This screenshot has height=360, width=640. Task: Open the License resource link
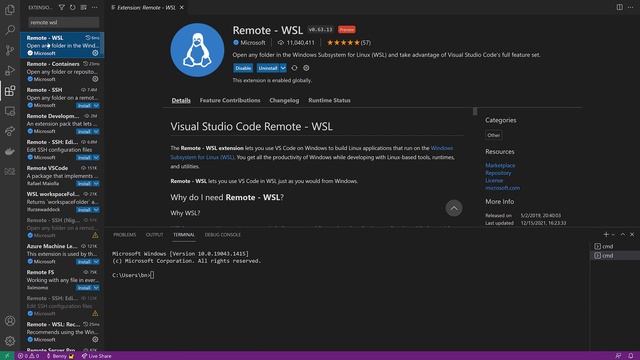click(x=494, y=180)
